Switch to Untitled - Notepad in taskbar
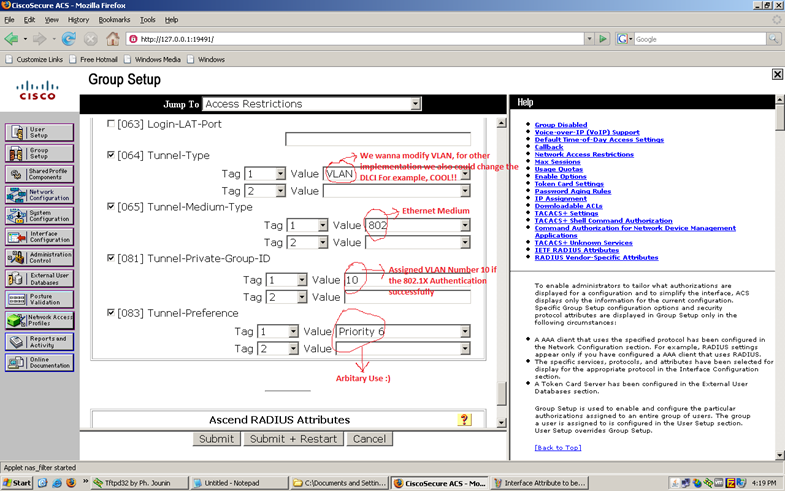This screenshot has height=491, width=785. pyautogui.click(x=240, y=483)
